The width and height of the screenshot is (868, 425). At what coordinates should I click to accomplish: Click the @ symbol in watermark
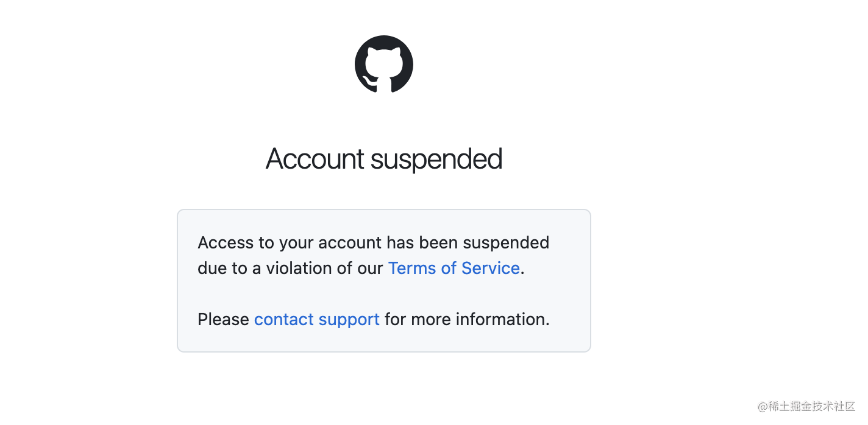762,407
